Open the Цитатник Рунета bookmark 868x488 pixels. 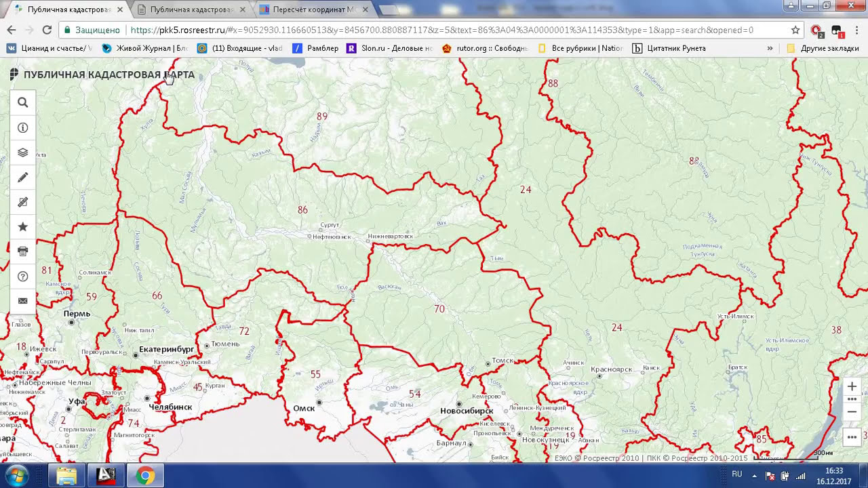669,48
